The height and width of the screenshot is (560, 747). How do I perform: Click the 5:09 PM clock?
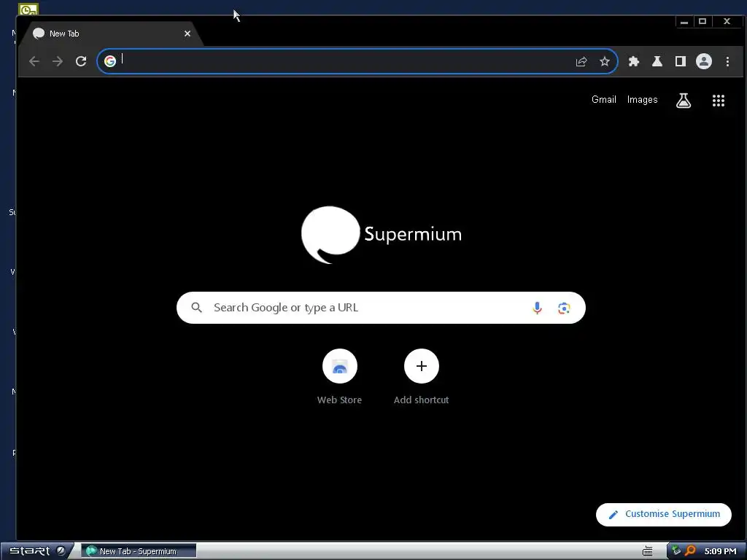720,551
